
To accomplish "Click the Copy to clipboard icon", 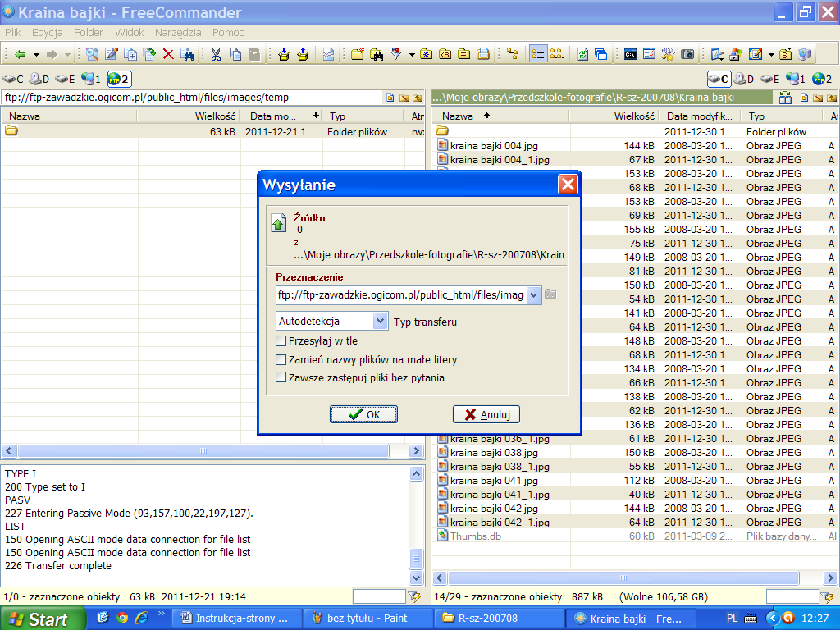I will pyautogui.click(x=235, y=54).
